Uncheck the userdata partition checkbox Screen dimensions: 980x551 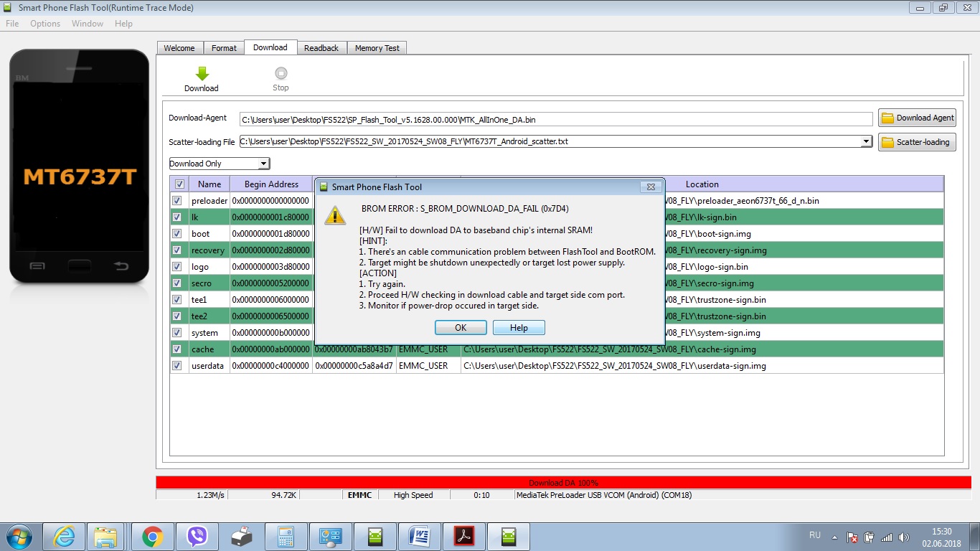tap(177, 366)
